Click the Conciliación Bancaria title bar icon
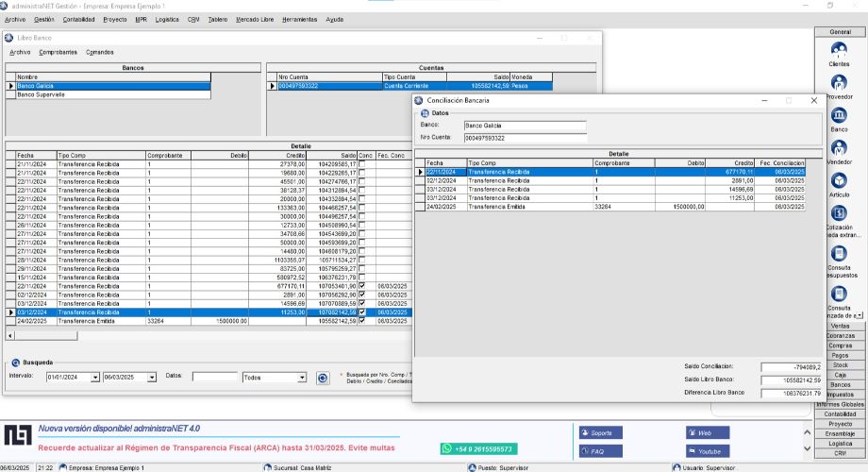 [x=419, y=100]
